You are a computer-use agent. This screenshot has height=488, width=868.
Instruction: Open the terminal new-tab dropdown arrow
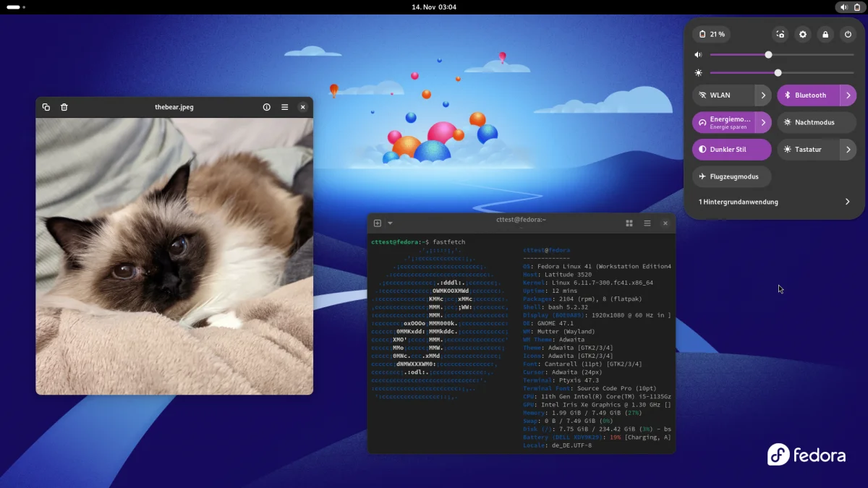(x=390, y=223)
